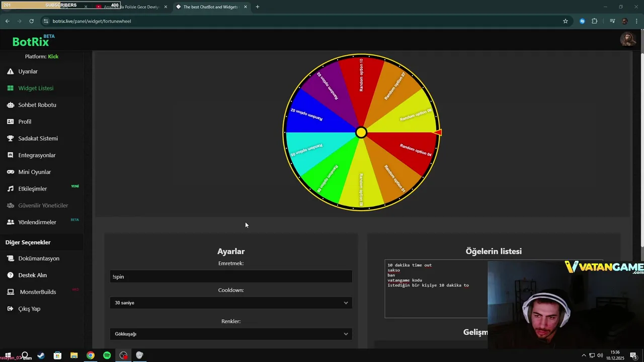Click the Mini Oyunlar gamepad icon
Viewport: 644px width, 362px height.
(10, 172)
